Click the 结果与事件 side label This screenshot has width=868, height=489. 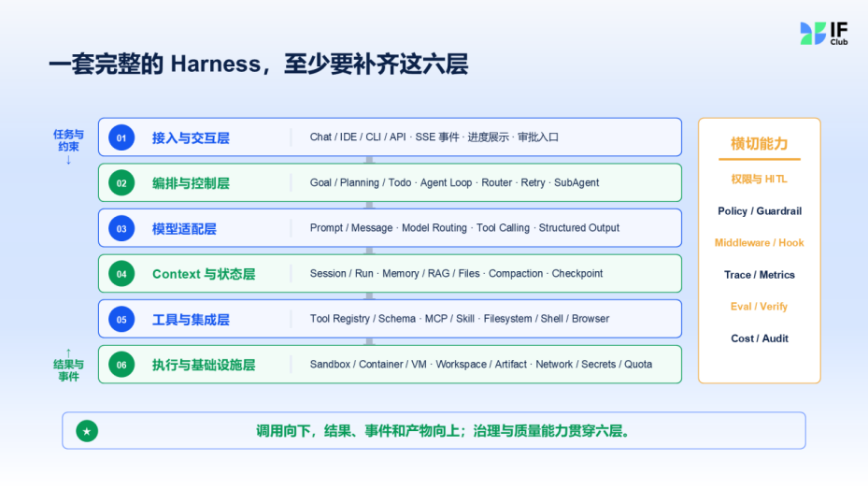click(x=68, y=370)
